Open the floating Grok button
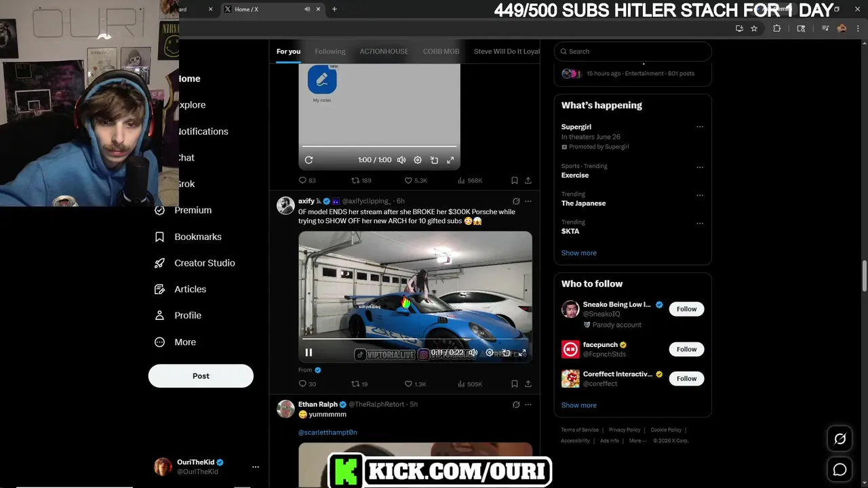This screenshot has width=868, height=488. 840,439
